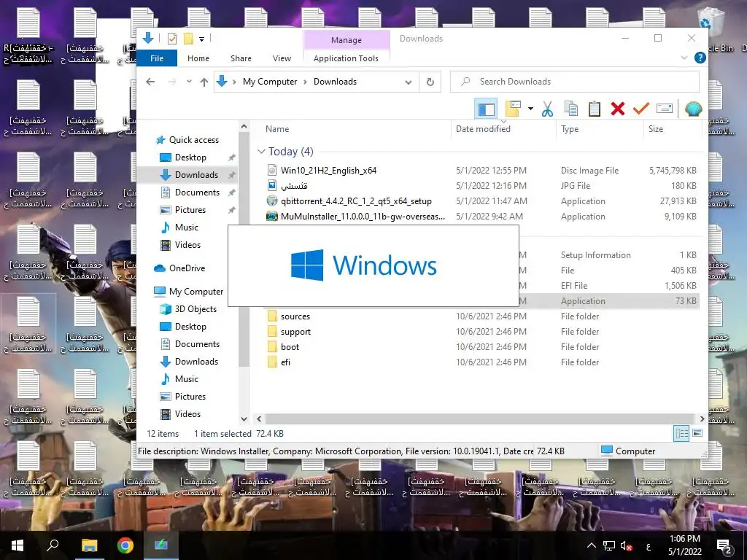Click the blue Help question mark icon
Viewport: 747px width, 560px height.
pos(700,58)
